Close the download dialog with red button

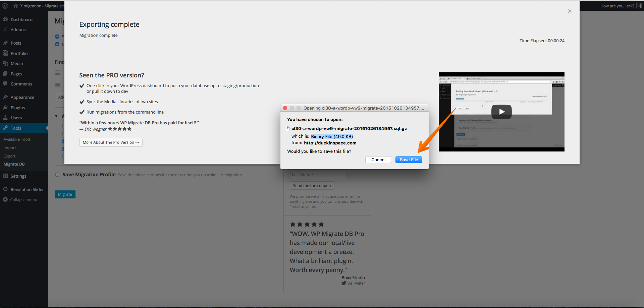pos(285,108)
